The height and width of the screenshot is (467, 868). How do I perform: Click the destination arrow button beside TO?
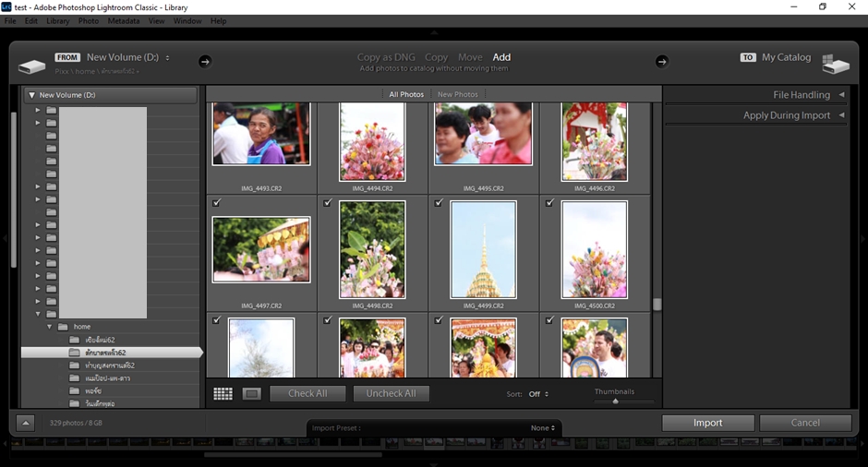pyautogui.click(x=661, y=62)
